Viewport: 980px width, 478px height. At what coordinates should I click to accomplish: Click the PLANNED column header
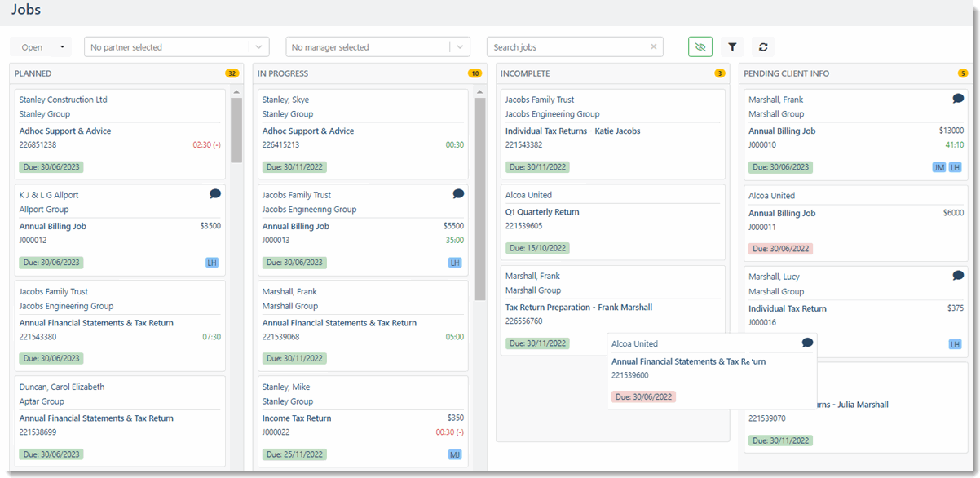[33, 73]
